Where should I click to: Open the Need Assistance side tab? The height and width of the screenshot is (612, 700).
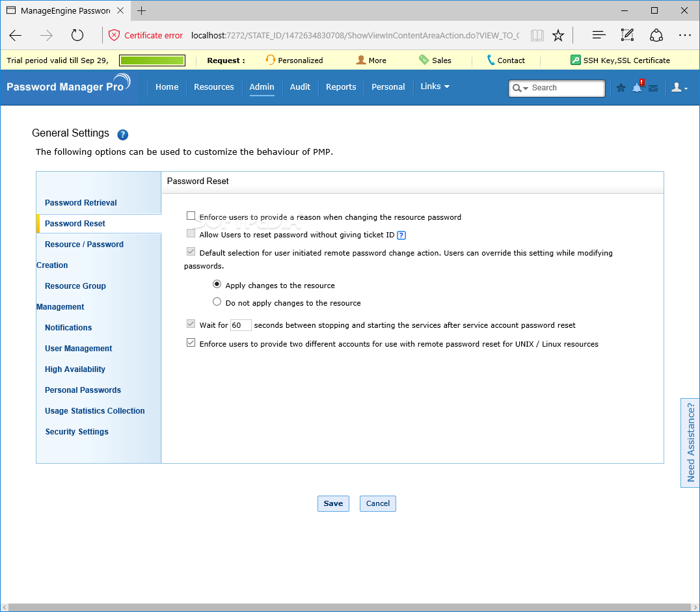point(690,443)
